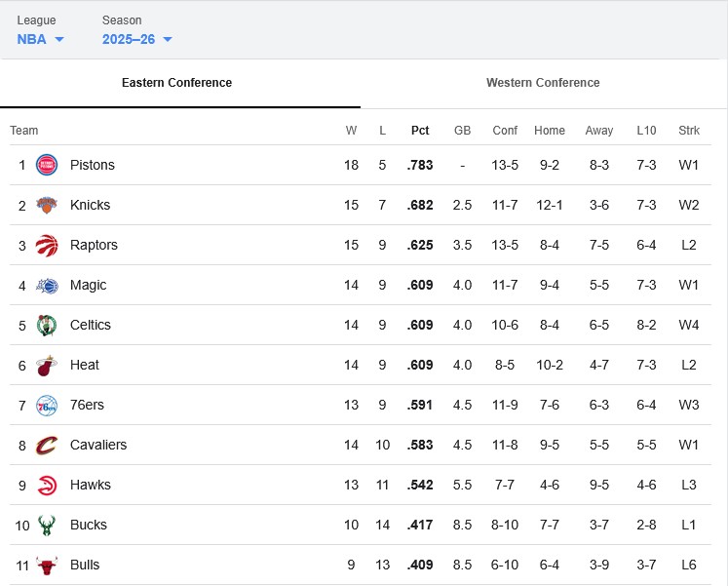Click the Bulls L6 streak
Screen dimensions: 728x586
[x=689, y=565]
